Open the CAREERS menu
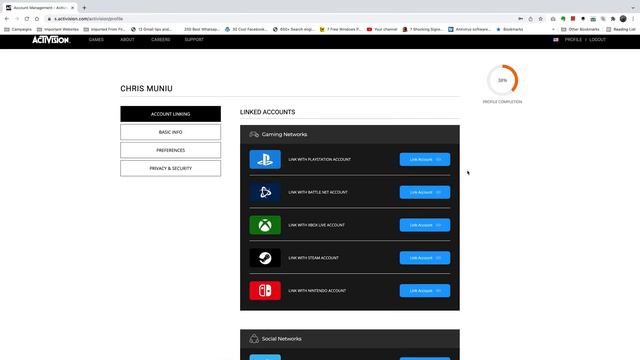 coord(160,40)
